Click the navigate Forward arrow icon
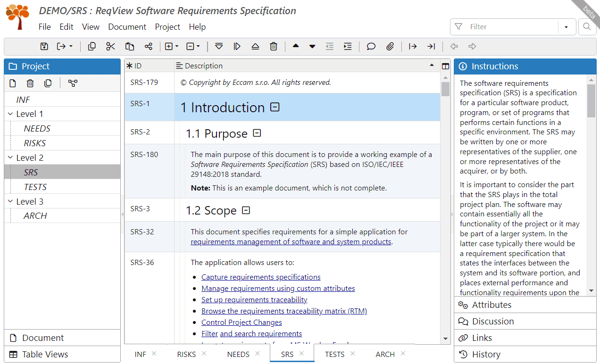Viewport: 600px width, 364px height. click(x=472, y=46)
